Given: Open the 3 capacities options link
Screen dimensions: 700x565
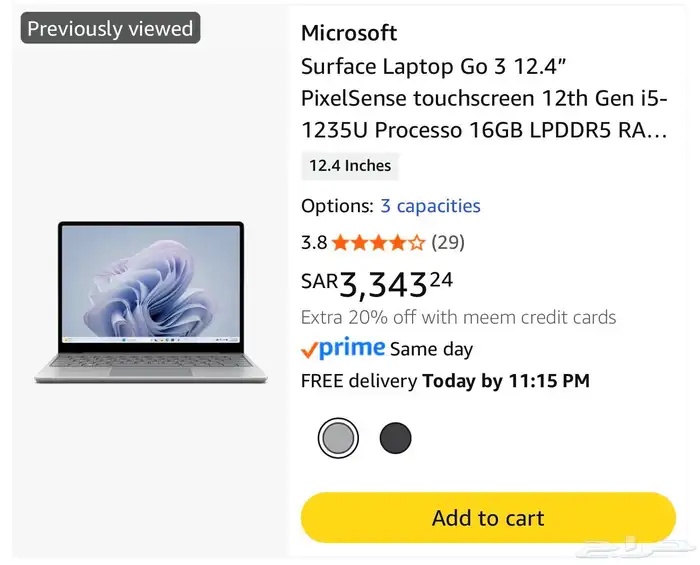Looking at the screenshot, I should tap(430, 206).
